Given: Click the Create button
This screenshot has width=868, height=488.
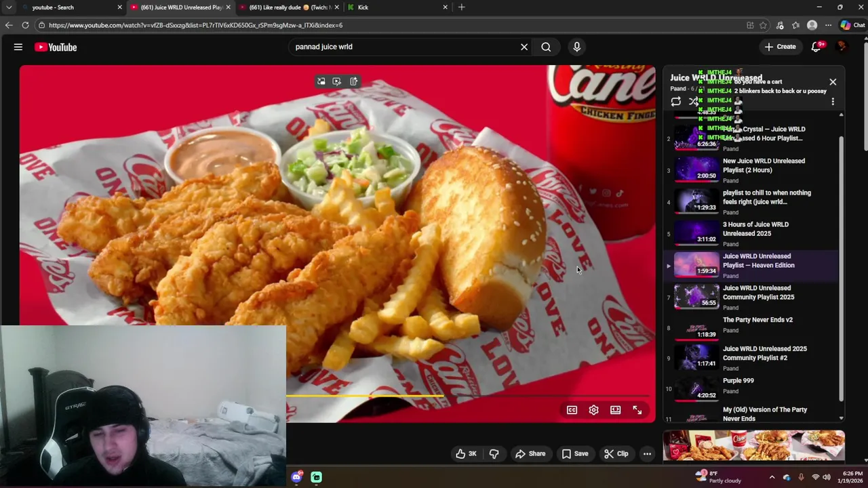Looking at the screenshot, I should click(780, 47).
